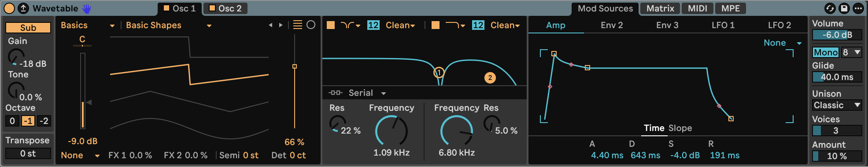Click the FX 2 0.0 % value

196,155
